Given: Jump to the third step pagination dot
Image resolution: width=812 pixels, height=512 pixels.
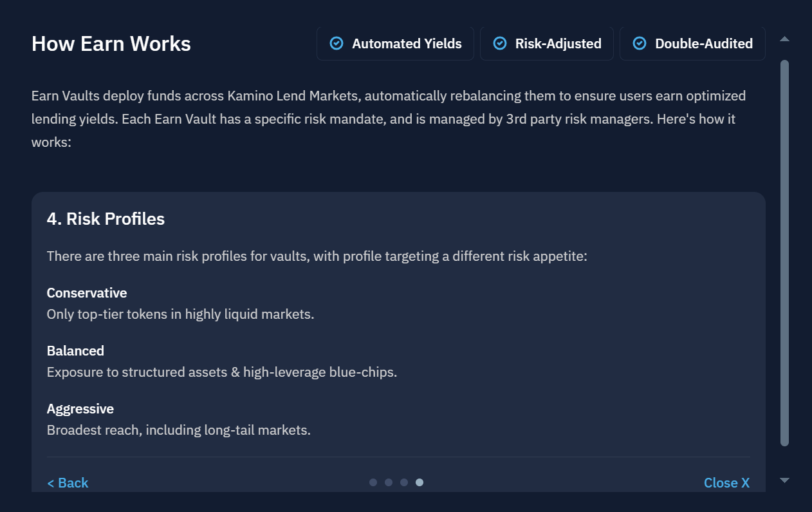Looking at the screenshot, I should pos(404,482).
